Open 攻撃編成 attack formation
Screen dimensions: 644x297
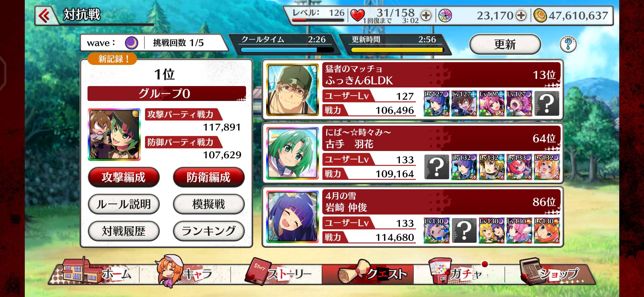[x=124, y=177]
